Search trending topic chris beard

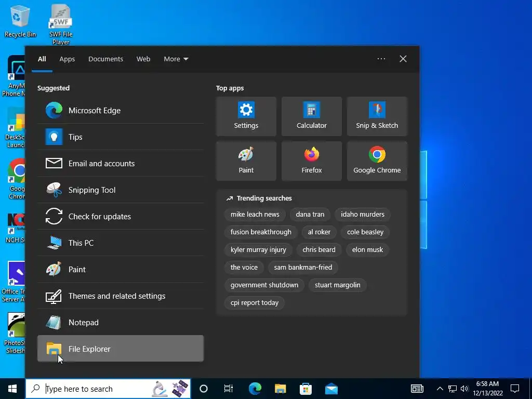tap(319, 250)
